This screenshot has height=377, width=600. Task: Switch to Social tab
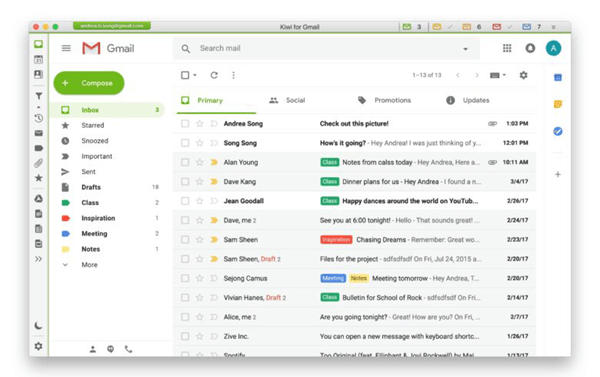[288, 100]
